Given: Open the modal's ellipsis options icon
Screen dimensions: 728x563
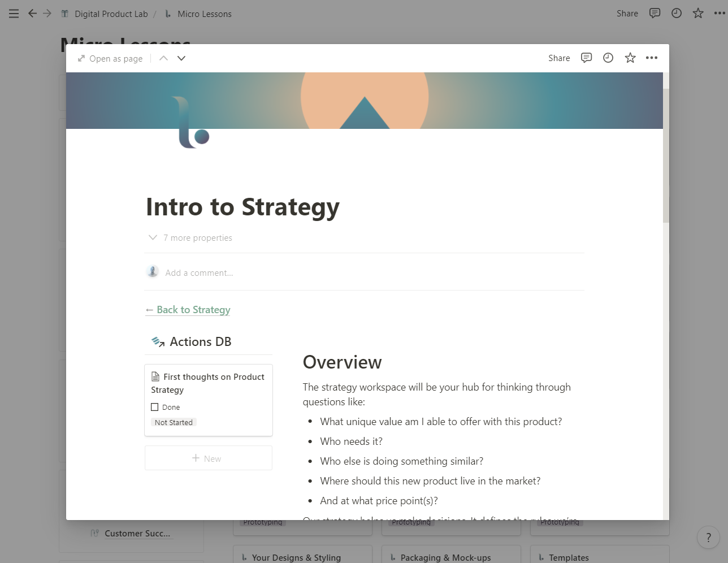Looking at the screenshot, I should pyautogui.click(x=651, y=58).
